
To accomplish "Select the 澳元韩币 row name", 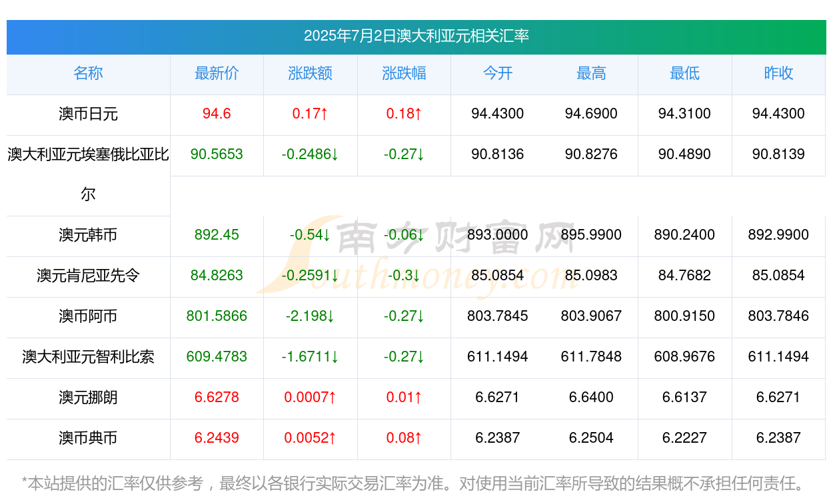I will [88, 235].
